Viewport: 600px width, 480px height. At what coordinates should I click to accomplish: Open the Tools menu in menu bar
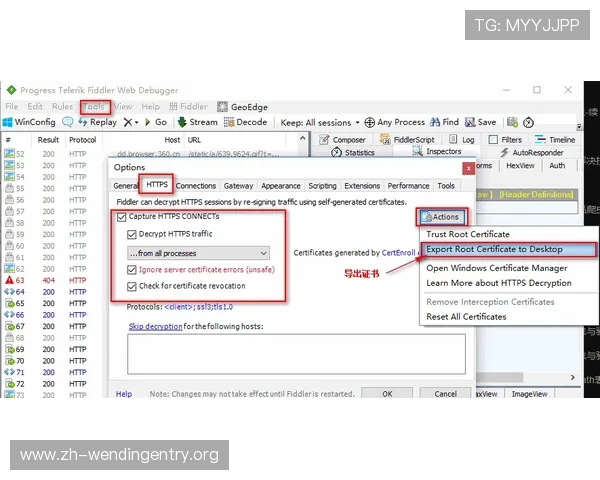(x=94, y=106)
